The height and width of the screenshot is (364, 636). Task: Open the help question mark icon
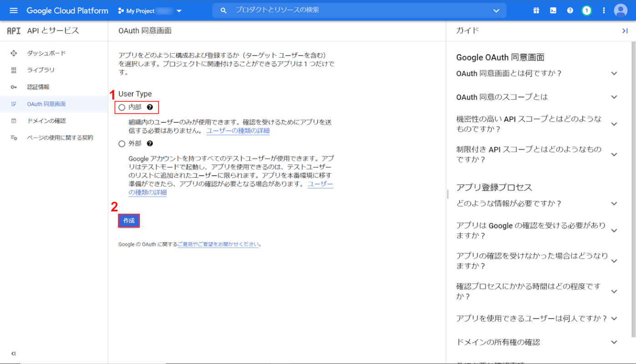(570, 10)
